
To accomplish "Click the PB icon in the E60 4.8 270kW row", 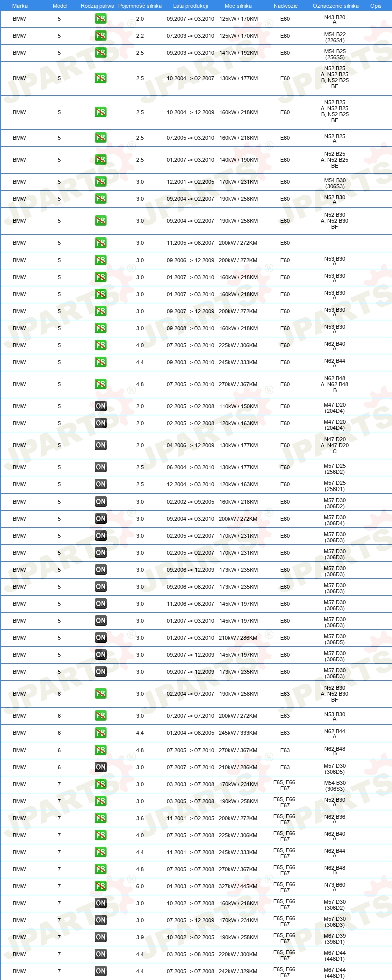I will [x=101, y=384].
